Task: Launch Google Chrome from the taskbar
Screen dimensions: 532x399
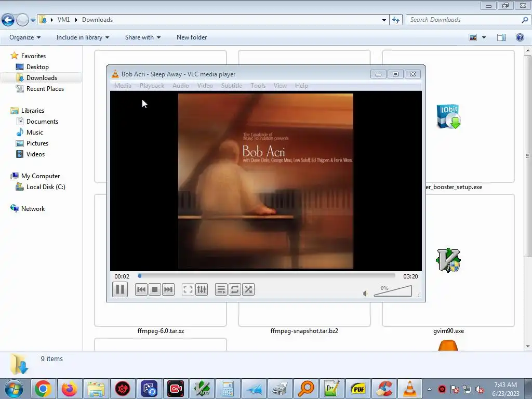Action: (x=43, y=389)
